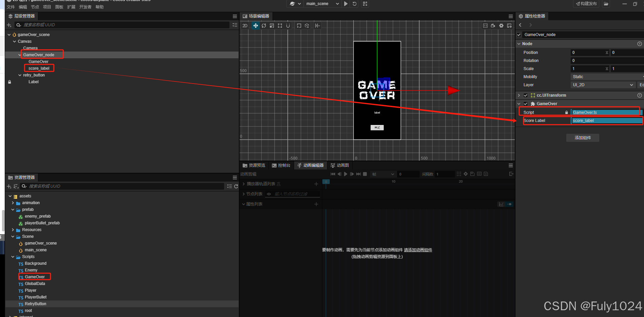Click the refresh icon in assets panel
The width and height of the screenshot is (644, 317).
click(236, 186)
